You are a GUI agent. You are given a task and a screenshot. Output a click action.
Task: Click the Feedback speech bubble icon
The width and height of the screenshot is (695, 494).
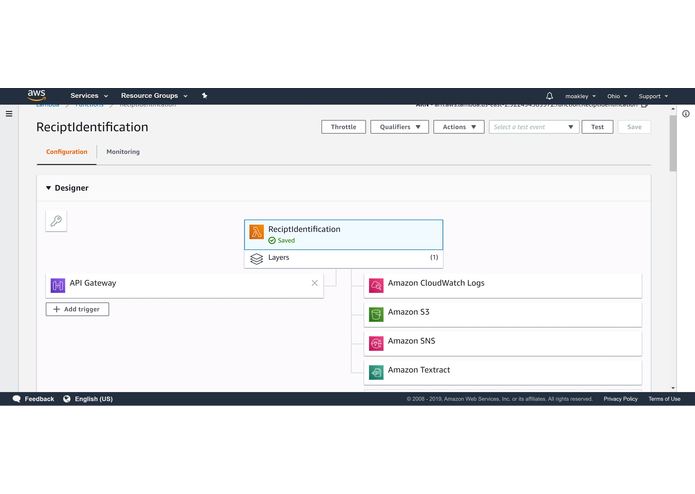[17, 399]
